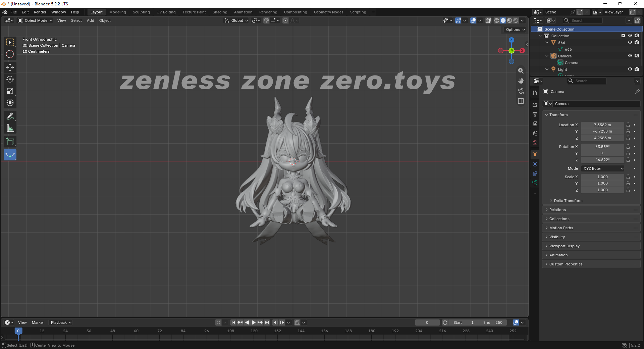644x349 pixels.
Task: Hide the 666 object in viewport
Action: pyautogui.click(x=630, y=42)
